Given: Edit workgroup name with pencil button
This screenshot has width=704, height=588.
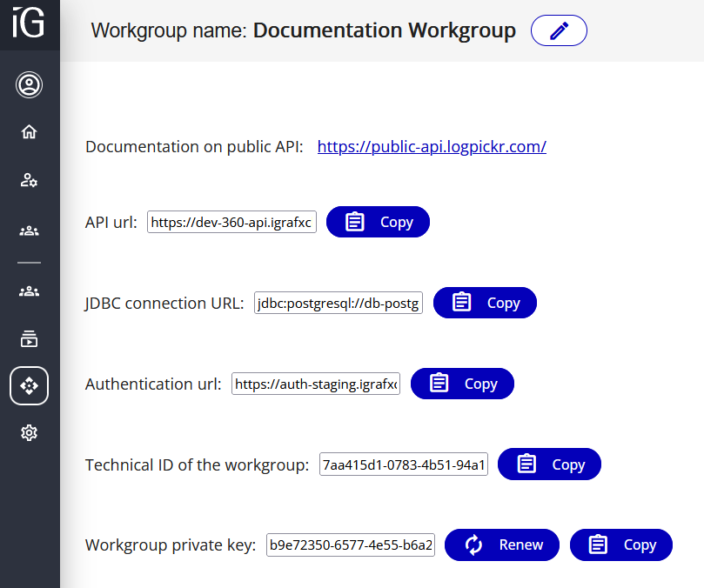Looking at the screenshot, I should click(559, 30).
